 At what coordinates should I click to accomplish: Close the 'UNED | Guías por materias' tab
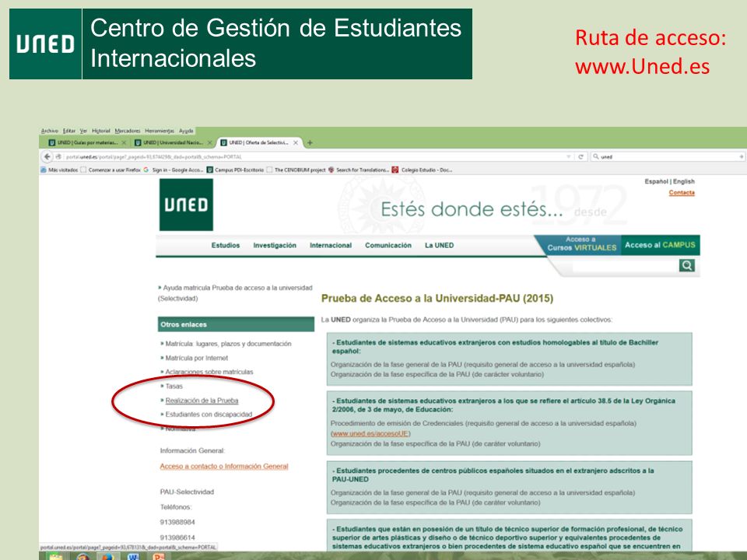[124, 142]
